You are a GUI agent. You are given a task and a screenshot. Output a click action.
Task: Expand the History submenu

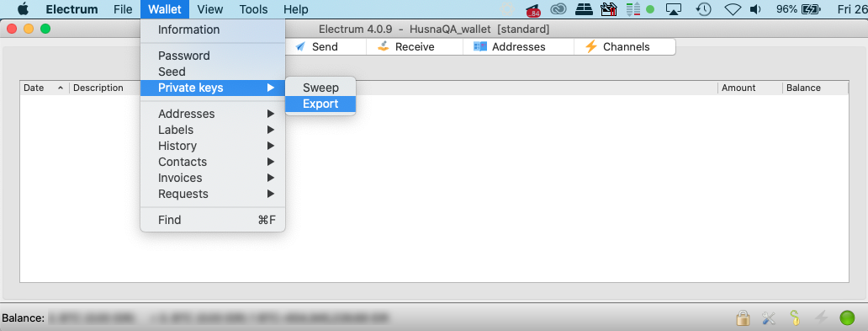point(213,146)
